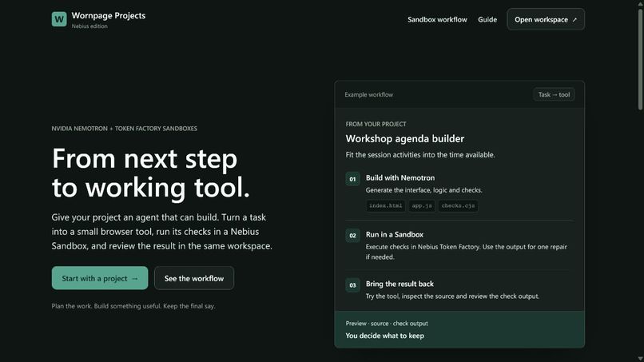The height and width of the screenshot is (362, 644).
Task: Click the scrollbar down arrow
Action: point(640,359)
